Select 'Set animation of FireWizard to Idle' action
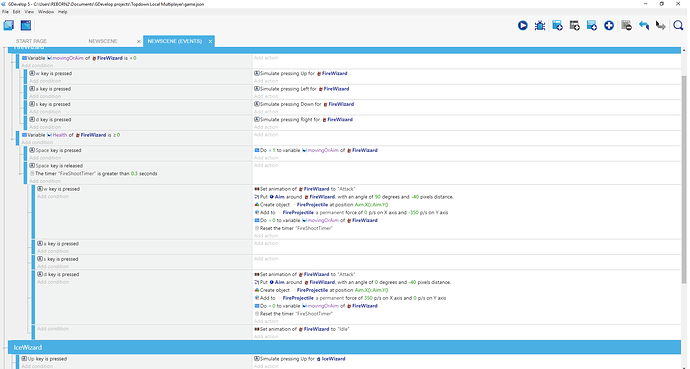This screenshot has width=690, height=369. click(302, 329)
